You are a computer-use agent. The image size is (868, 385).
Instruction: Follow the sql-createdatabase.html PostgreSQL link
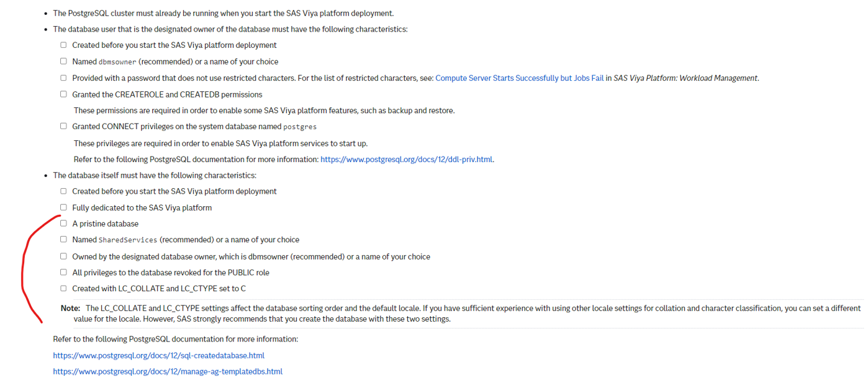158,356
